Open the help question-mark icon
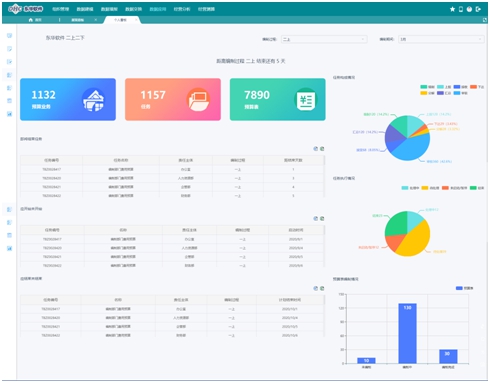Viewport: 490px width, 383px height. click(x=469, y=9)
